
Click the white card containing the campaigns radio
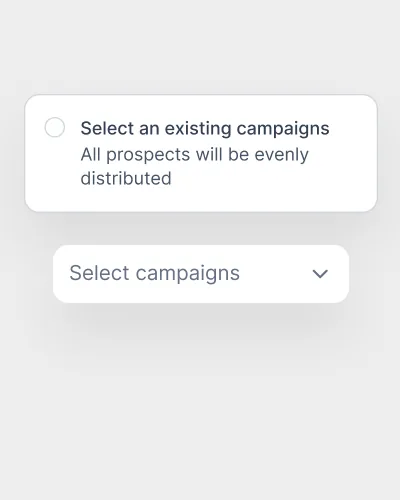[201, 153]
